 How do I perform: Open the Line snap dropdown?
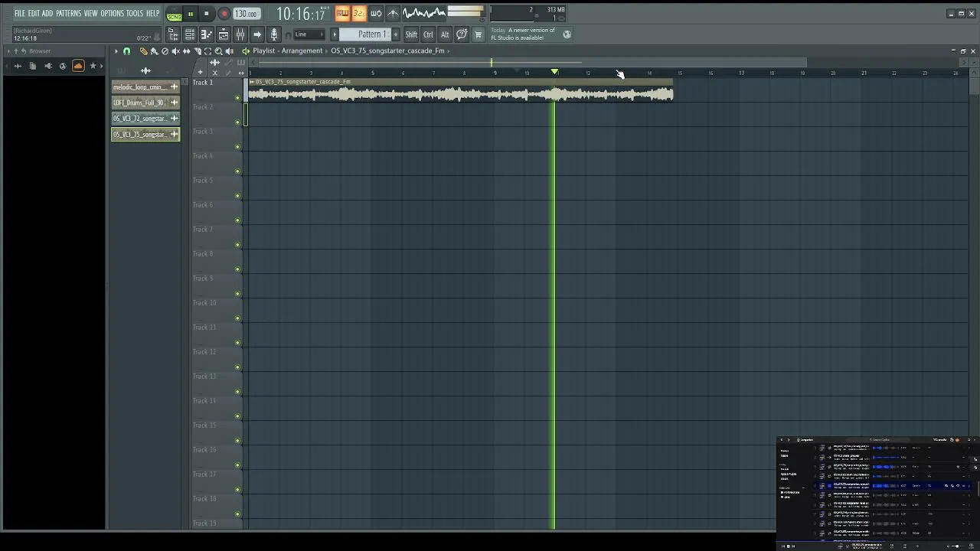tap(309, 34)
